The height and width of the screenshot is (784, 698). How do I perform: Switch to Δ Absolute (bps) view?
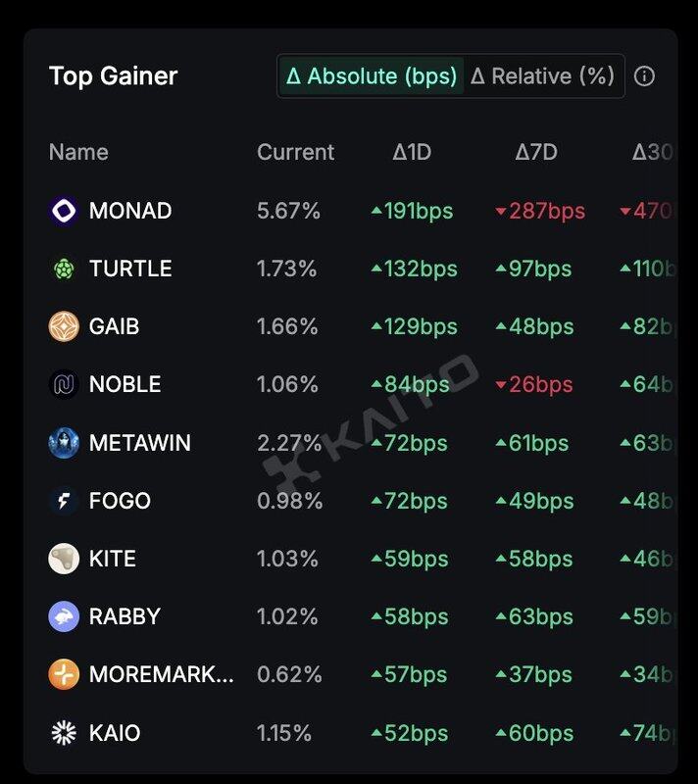coord(372,76)
